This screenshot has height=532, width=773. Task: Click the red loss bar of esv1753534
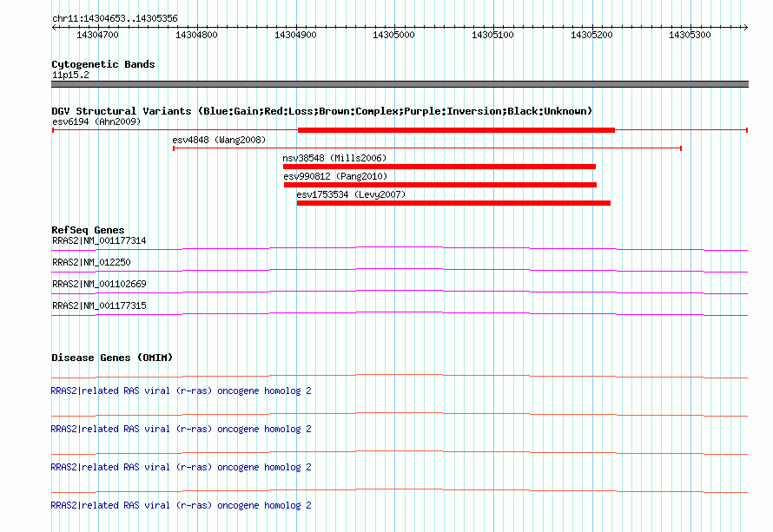453,203
